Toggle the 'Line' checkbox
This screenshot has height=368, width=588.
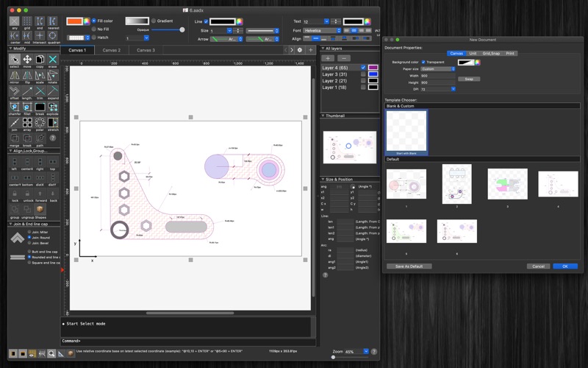pyautogui.click(x=206, y=21)
